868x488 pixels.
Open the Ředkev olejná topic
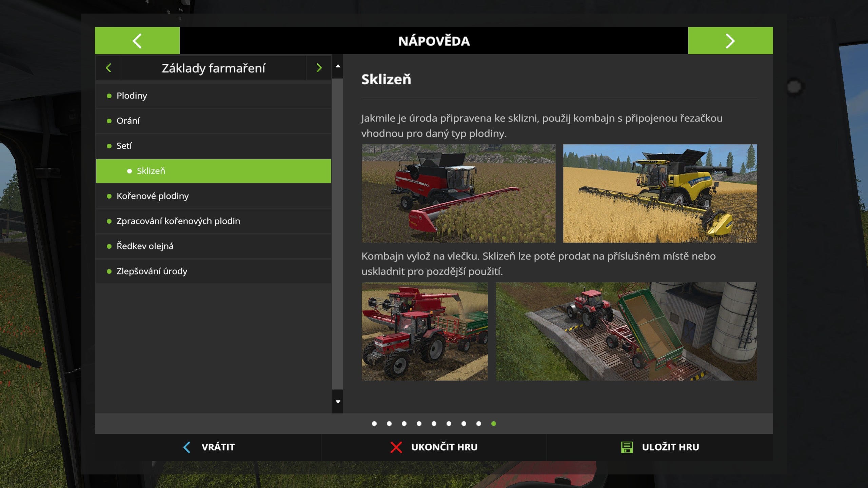(214, 246)
